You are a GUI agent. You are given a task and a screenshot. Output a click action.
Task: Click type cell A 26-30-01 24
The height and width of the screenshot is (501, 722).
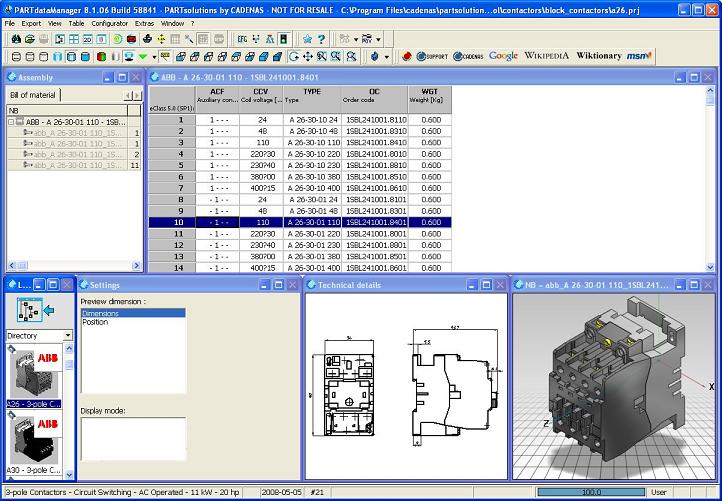312,199
